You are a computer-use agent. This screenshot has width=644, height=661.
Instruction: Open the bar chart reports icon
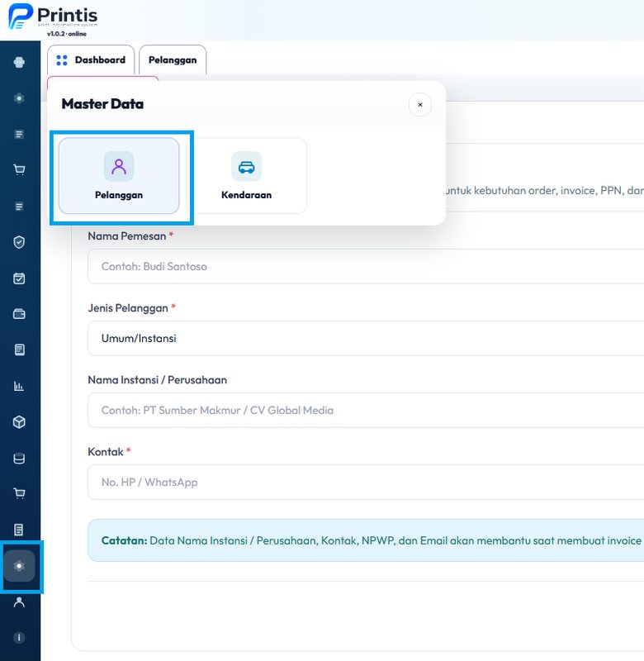19,386
